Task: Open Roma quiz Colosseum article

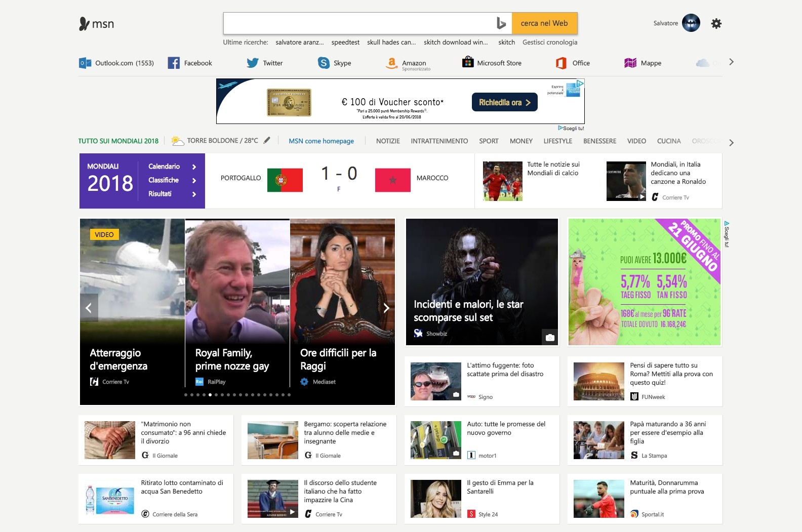Action: click(645, 381)
